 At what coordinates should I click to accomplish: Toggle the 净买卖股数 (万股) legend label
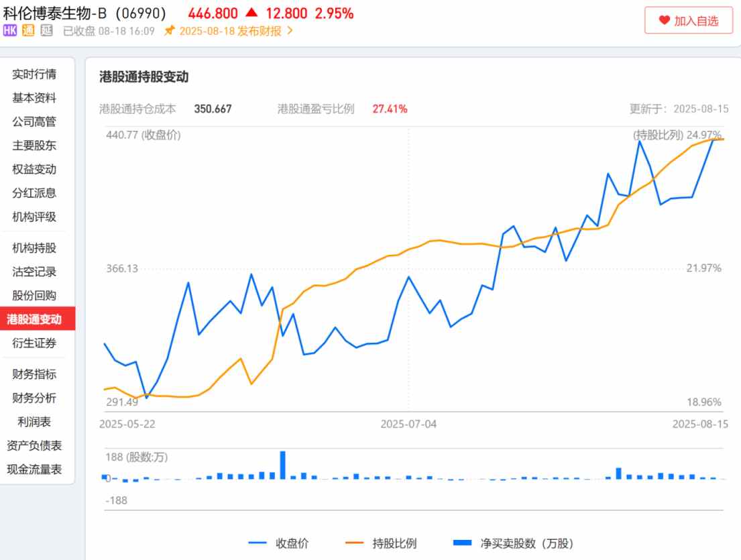click(x=527, y=543)
